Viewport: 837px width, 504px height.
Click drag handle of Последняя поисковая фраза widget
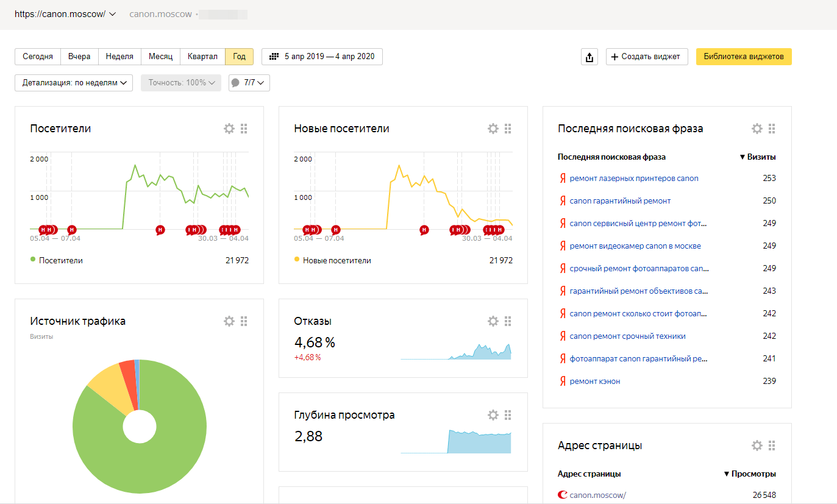[x=772, y=129]
